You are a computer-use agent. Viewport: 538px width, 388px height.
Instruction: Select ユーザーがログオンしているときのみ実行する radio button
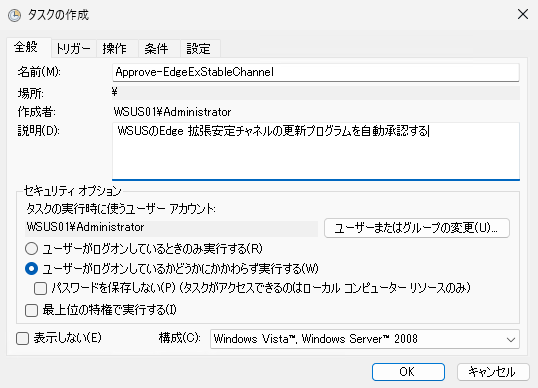point(32,248)
